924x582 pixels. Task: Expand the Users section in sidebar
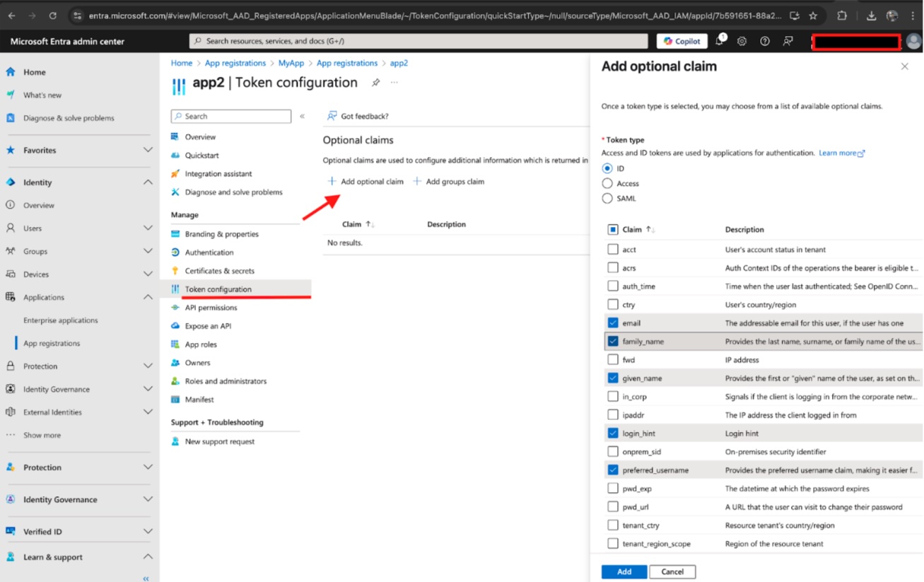point(148,228)
